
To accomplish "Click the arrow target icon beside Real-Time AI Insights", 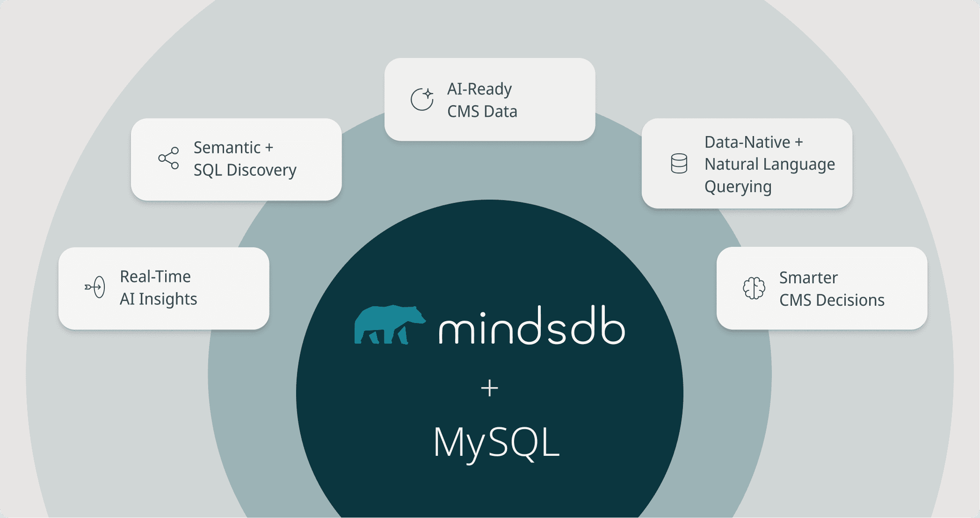I will 95,287.
